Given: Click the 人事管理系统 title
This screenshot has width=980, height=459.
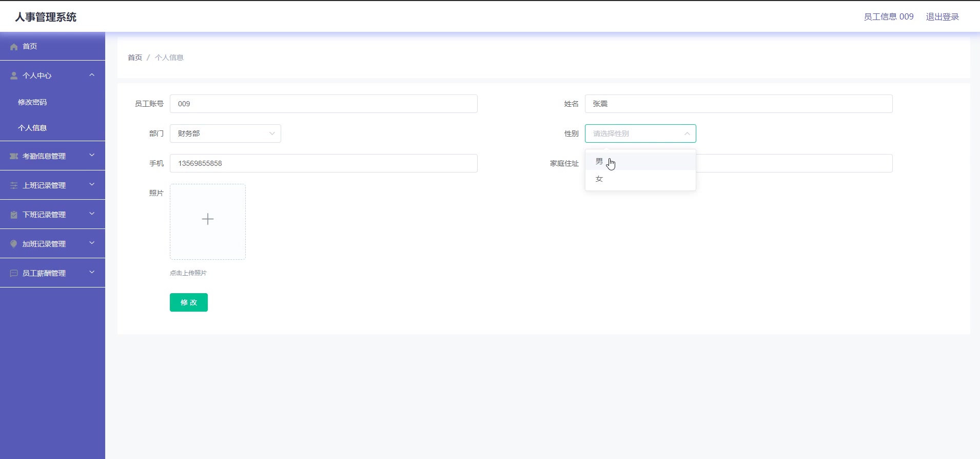Looking at the screenshot, I should [x=46, y=17].
